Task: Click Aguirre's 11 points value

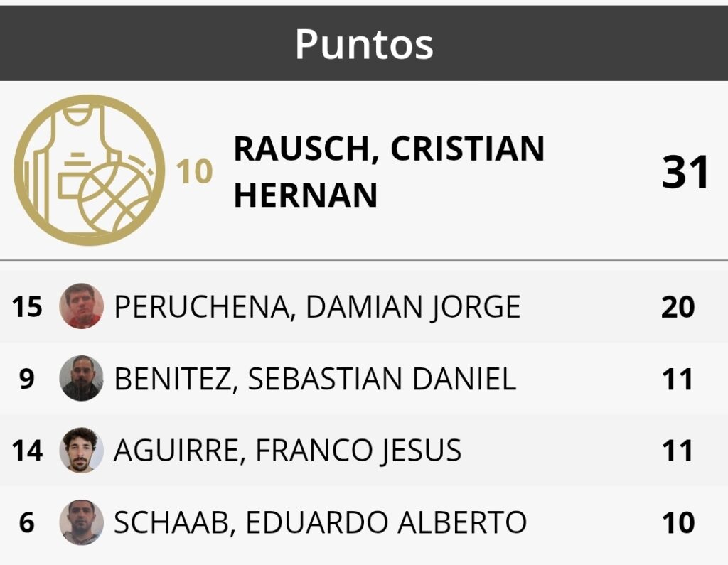Action: click(x=678, y=451)
